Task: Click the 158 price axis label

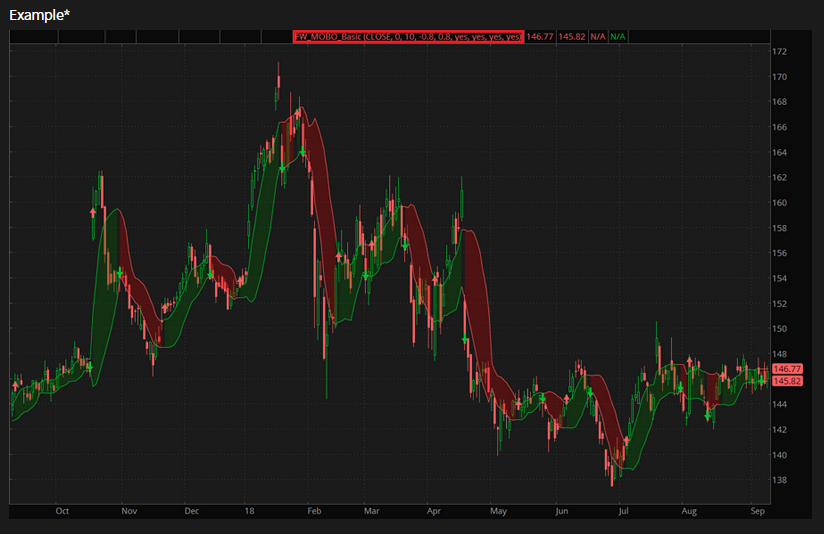Action: pos(779,228)
